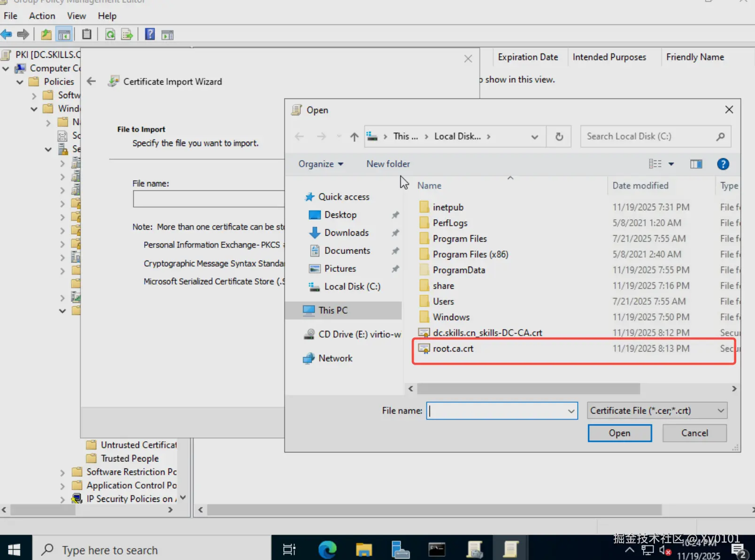Select Network in navigation pane
Screen dimensions: 755x560
(x=335, y=358)
